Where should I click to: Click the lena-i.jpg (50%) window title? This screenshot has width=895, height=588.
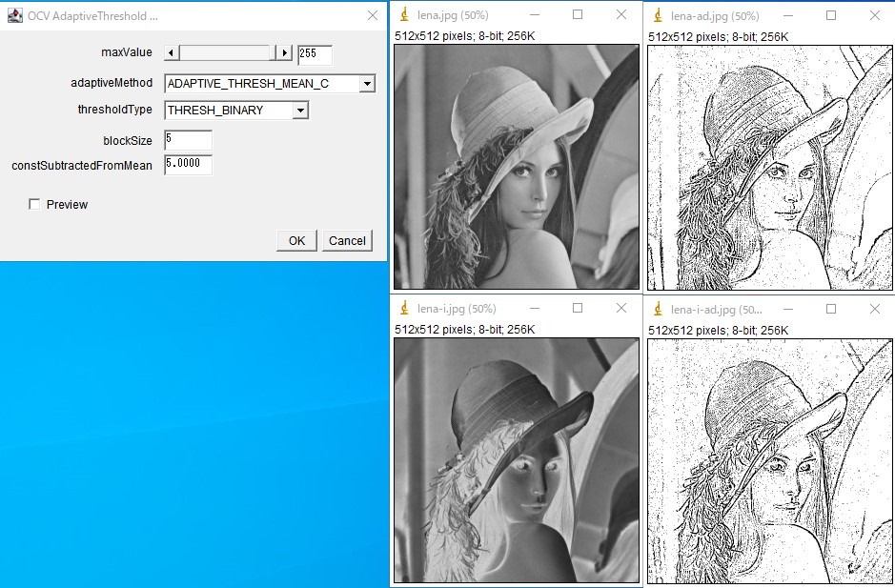(x=457, y=309)
